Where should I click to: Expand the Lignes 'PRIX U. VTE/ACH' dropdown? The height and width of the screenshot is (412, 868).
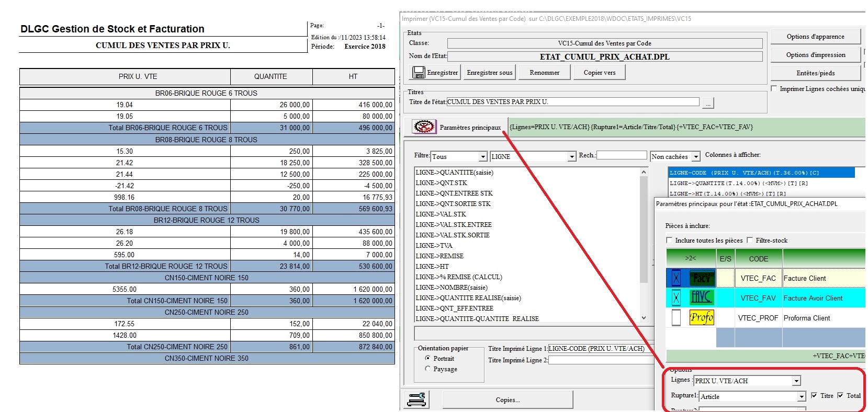[796, 381]
